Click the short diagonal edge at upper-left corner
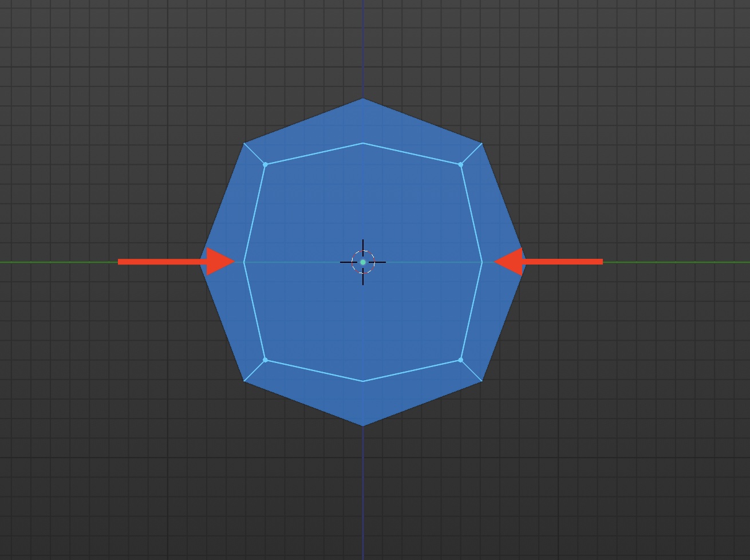The height and width of the screenshot is (560, 750). point(255,154)
